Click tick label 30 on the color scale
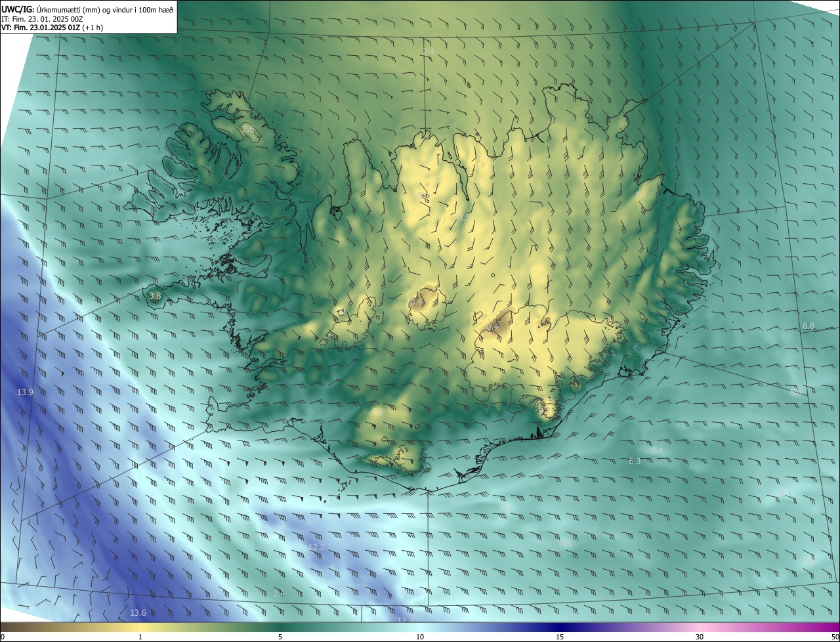This screenshot has height=642, width=840. click(700, 637)
